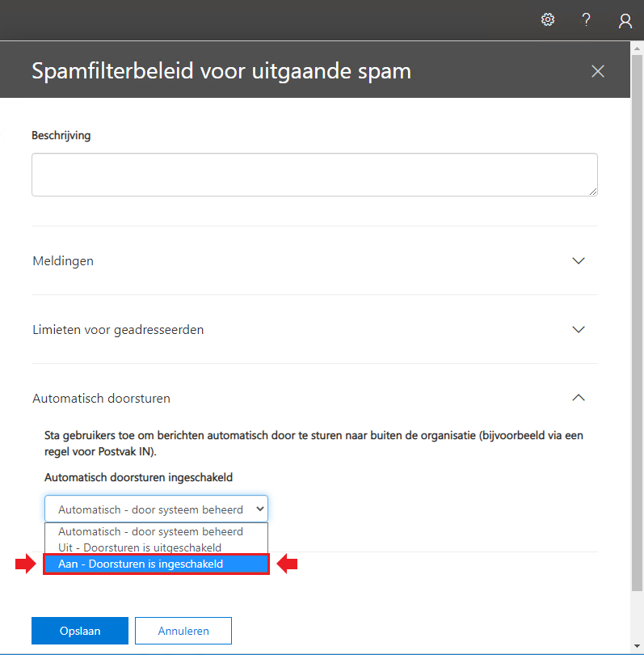Viewport: 644px width, 655px height.
Task: Click inside the Beschrijving text area
Action: (x=314, y=175)
